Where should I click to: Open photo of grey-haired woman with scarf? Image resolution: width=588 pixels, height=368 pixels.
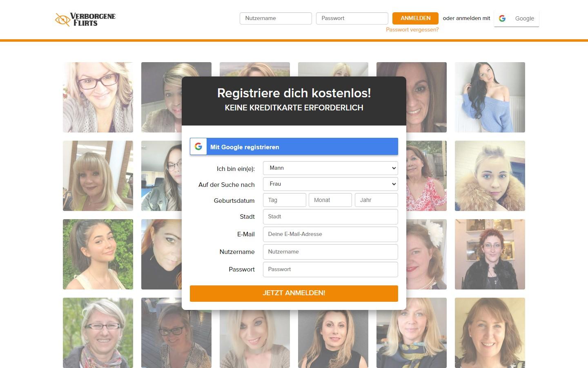[98, 333]
